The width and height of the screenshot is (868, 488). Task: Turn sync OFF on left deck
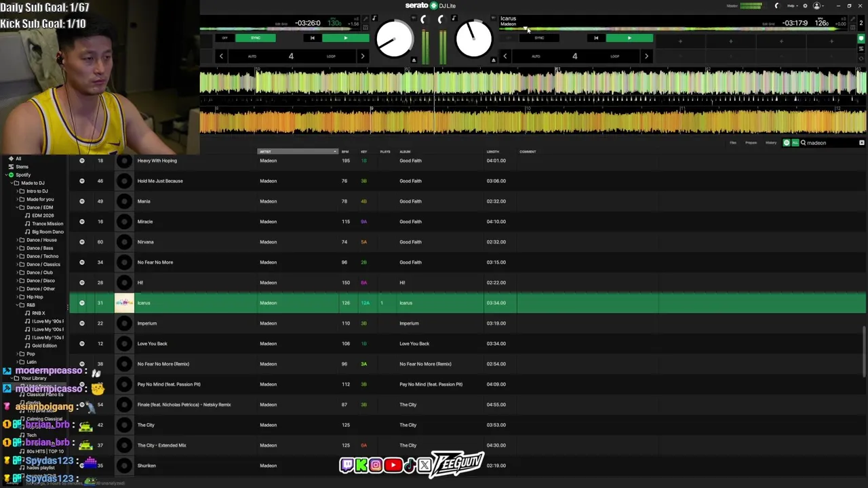225,38
